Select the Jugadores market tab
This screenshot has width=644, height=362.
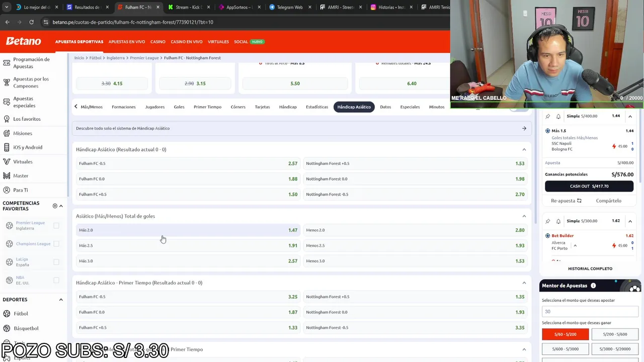pos(154,107)
